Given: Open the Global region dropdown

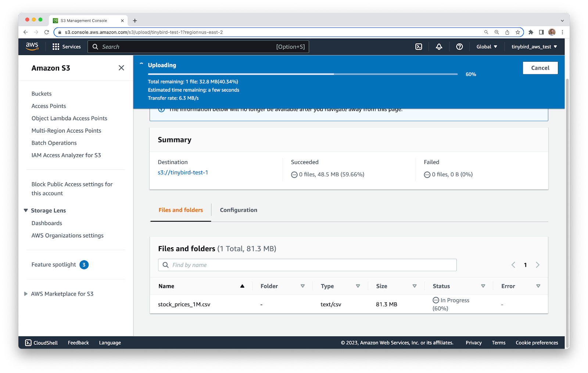Looking at the screenshot, I should pos(487,47).
